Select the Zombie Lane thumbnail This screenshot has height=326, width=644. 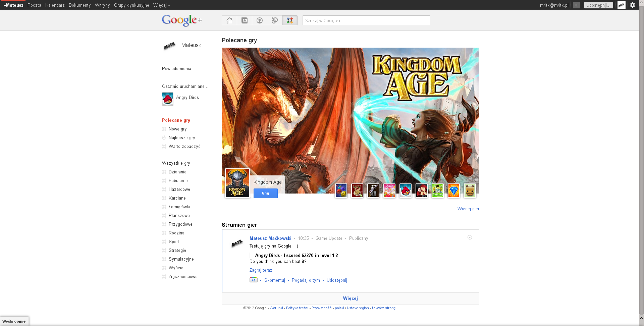click(x=438, y=191)
